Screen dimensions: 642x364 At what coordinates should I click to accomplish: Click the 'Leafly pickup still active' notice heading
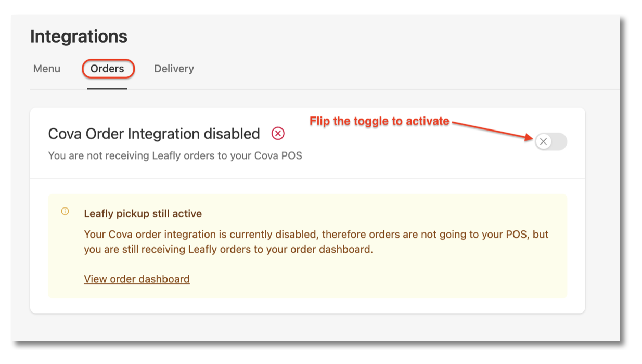[143, 213]
